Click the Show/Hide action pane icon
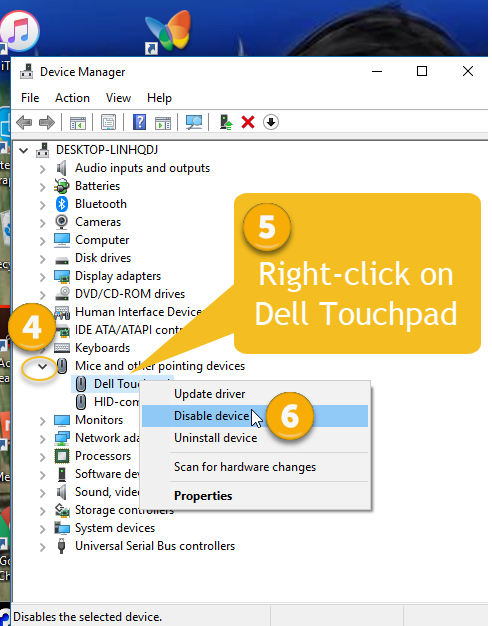The image size is (492, 626). tap(163, 123)
